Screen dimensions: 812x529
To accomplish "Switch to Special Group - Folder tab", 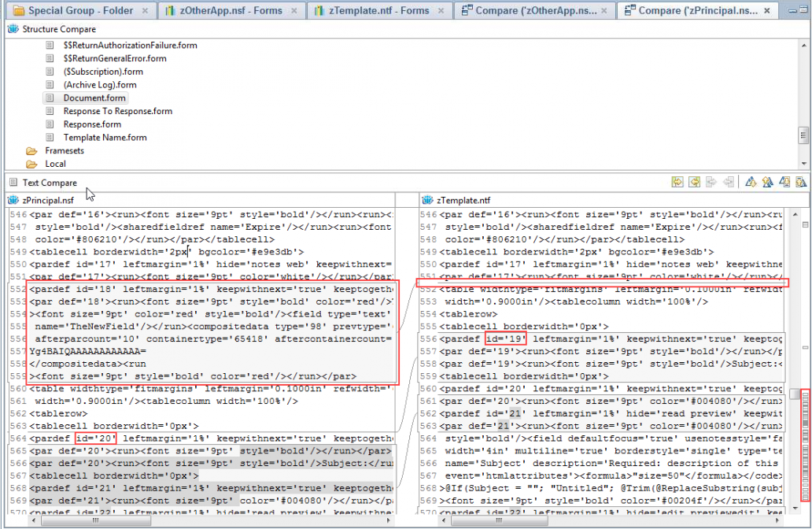I will tap(80, 10).
